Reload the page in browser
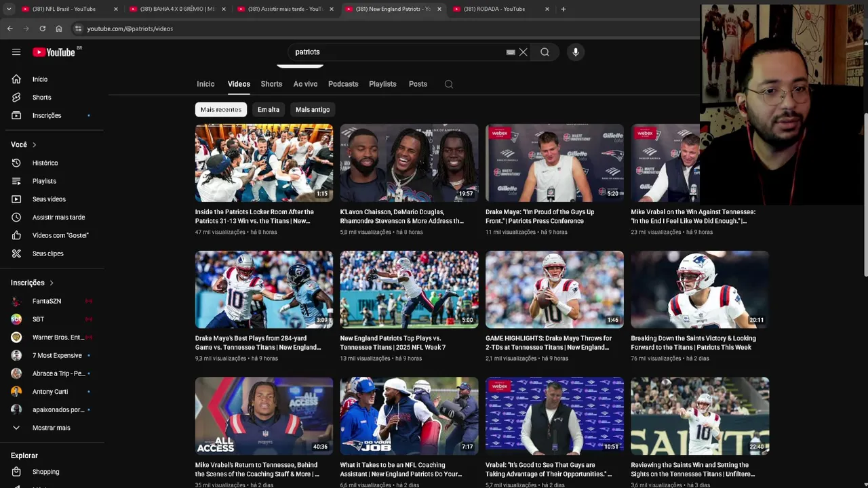Screen dimensions: 868x488 42,28
